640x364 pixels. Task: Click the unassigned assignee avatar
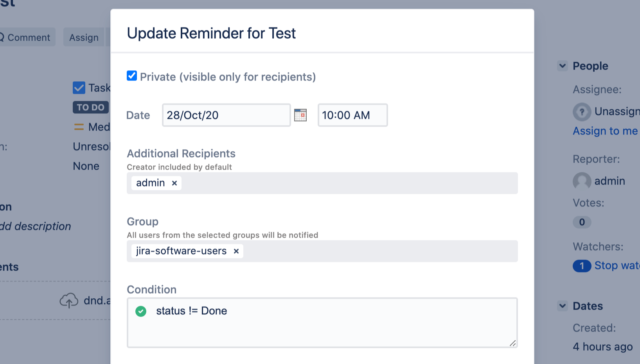582,112
